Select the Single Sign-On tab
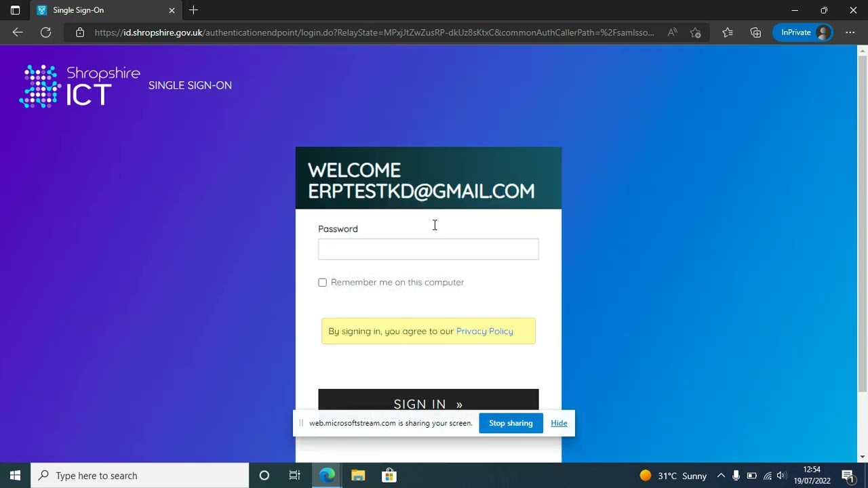This screenshot has height=488, width=868. click(106, 10)
